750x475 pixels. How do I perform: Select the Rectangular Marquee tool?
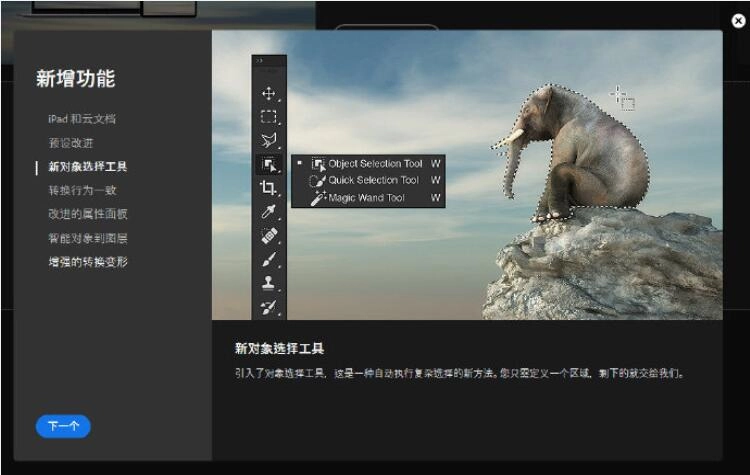click(268, 117)
